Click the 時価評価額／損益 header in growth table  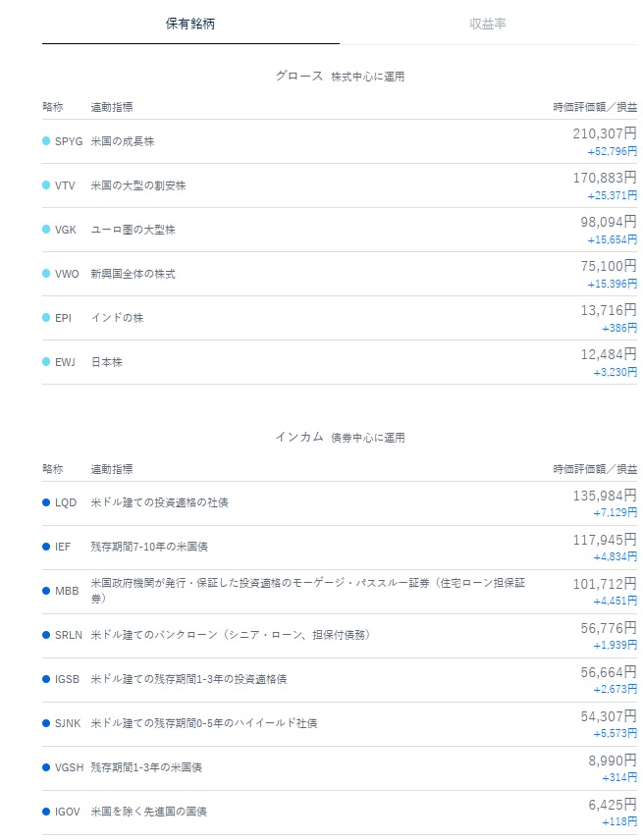pos(594,108)
